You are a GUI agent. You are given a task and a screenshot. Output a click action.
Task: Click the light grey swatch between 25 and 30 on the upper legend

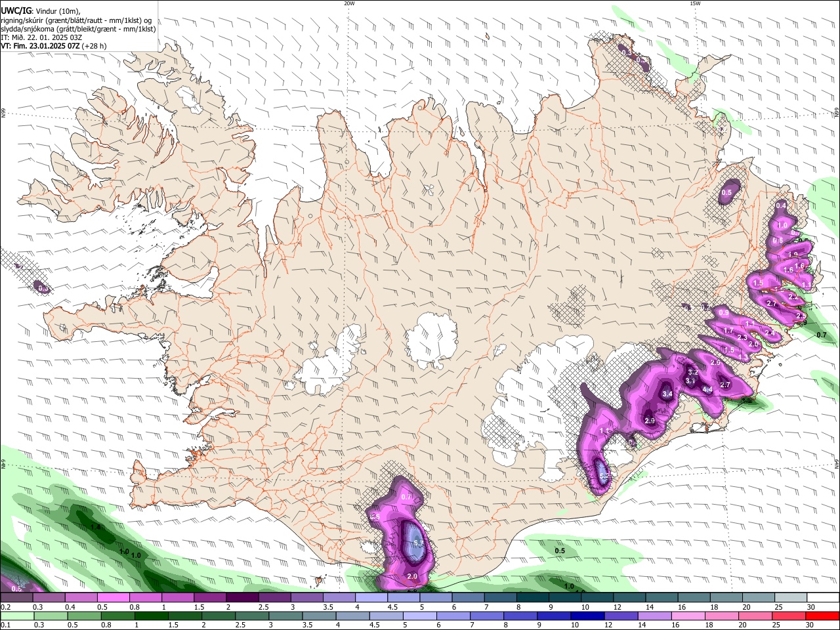tap(790, 598)
